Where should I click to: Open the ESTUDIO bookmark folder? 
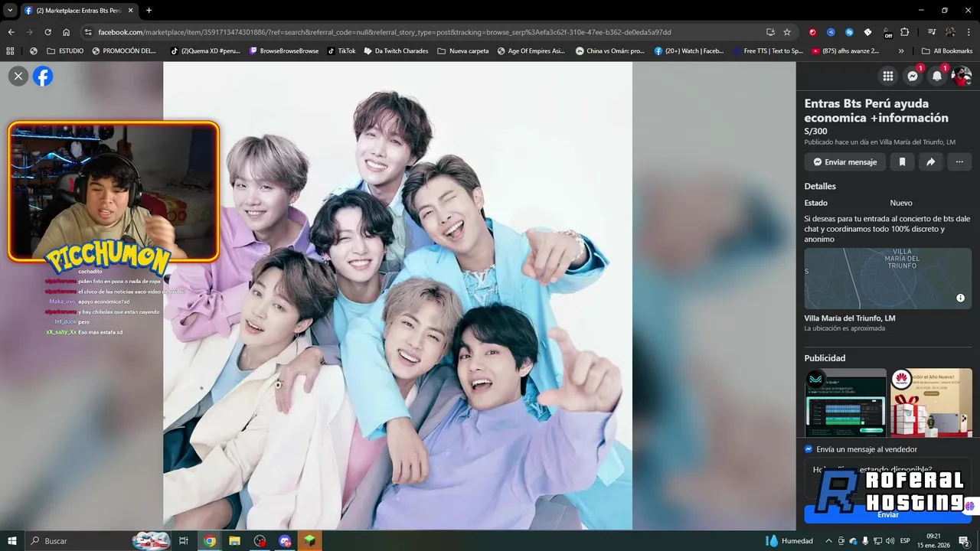65,51
